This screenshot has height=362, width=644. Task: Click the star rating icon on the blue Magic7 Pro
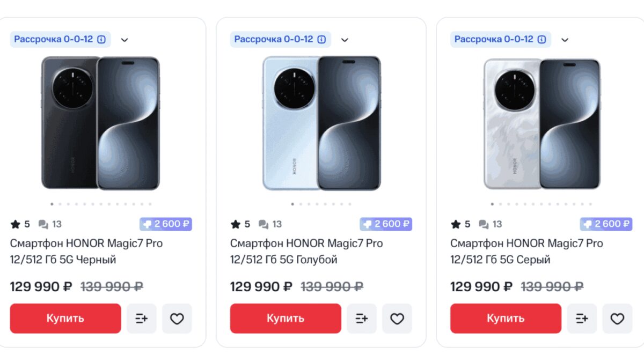click(236, 224)
